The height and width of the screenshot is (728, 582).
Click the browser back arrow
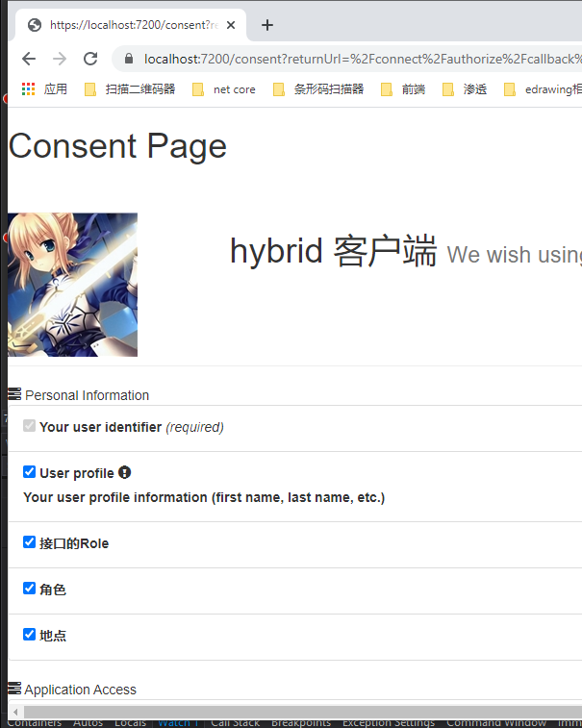point(29,59)
